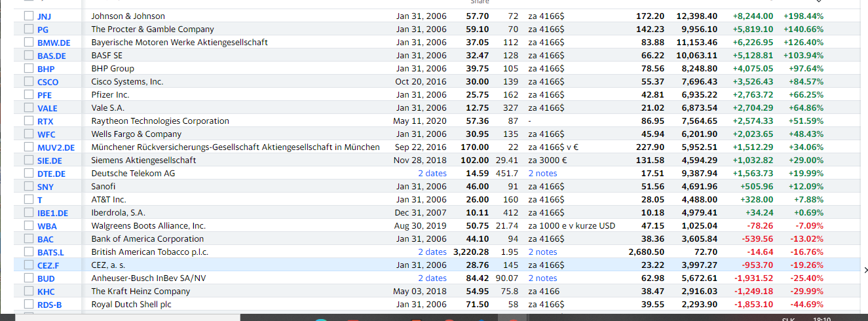Viewport: 868px width, 321px height.
Task: Click the BHP ticker symbol
Action: tap(46, 69)
